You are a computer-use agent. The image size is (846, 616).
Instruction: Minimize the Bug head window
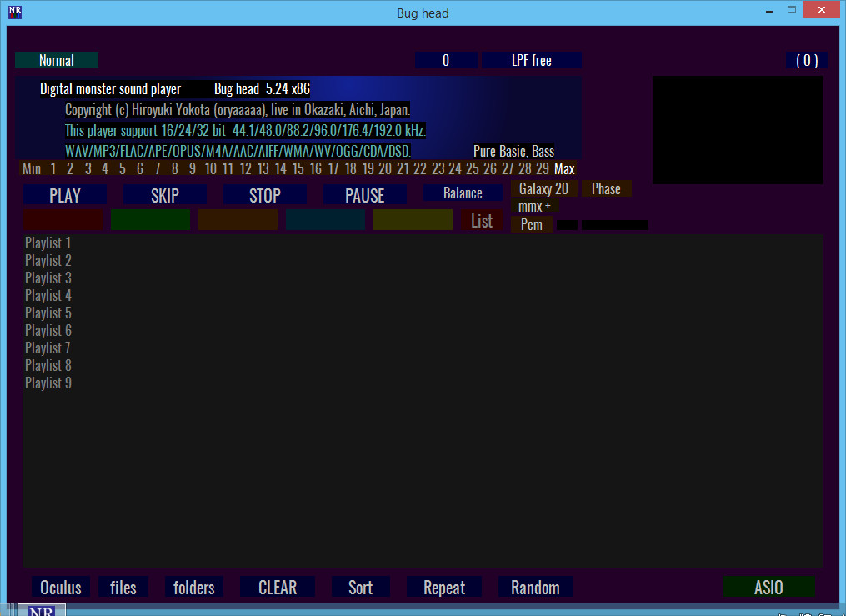[x=769, y=10]
